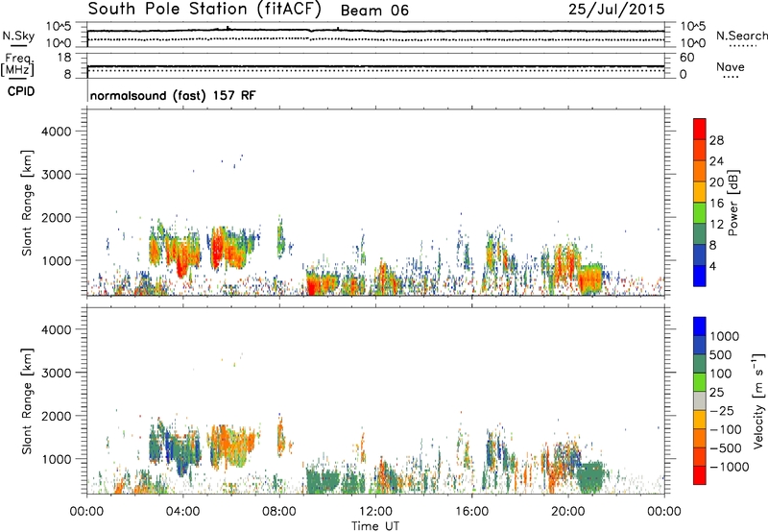Click the 'N.Search' legend label
The height and width of the screenshot is (532, 768).
pyautogui.click(x=741, y=36)
